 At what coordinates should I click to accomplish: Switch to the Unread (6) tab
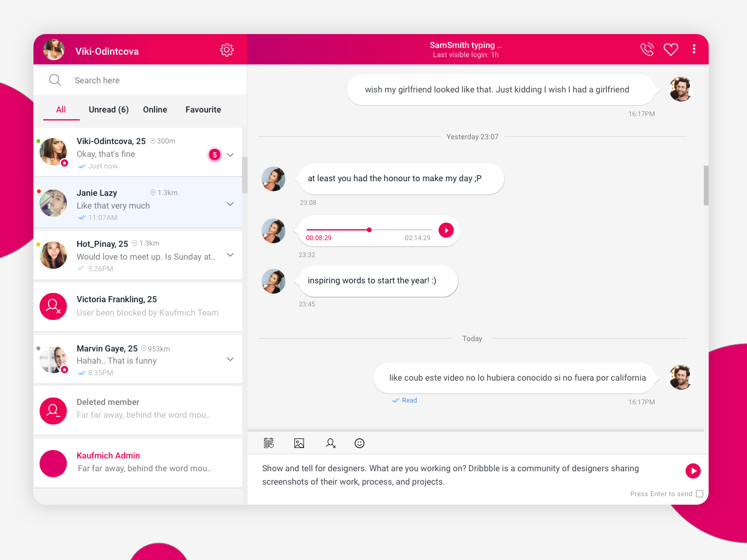(109, 110)
